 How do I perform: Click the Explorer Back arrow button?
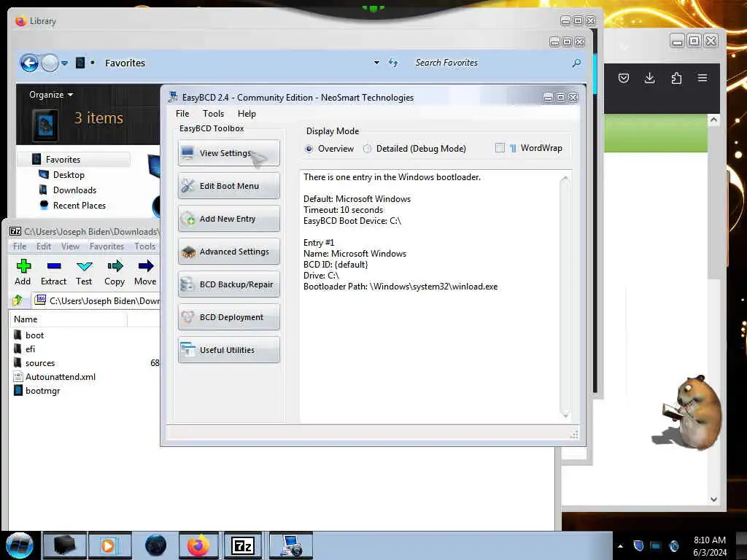(29, 63)
